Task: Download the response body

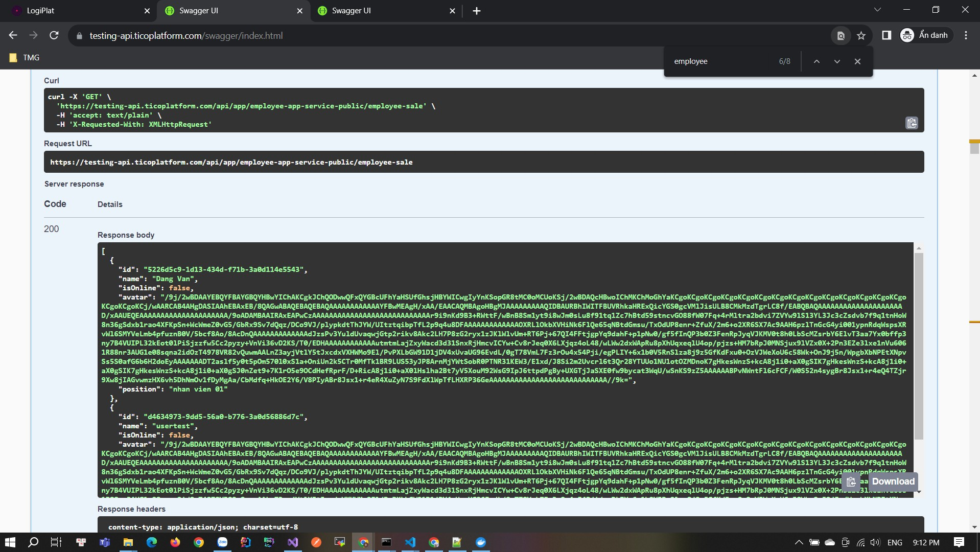Action: pyautogui.click(x=893, y=481)
